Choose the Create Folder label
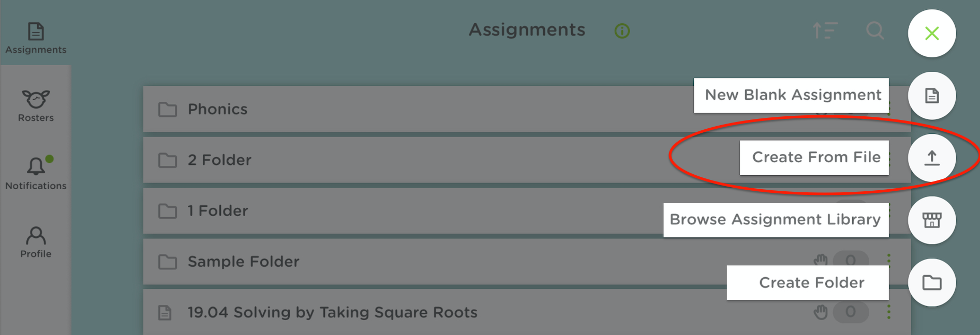The height and width of the screenshot is (335, 980). [811, 282]
